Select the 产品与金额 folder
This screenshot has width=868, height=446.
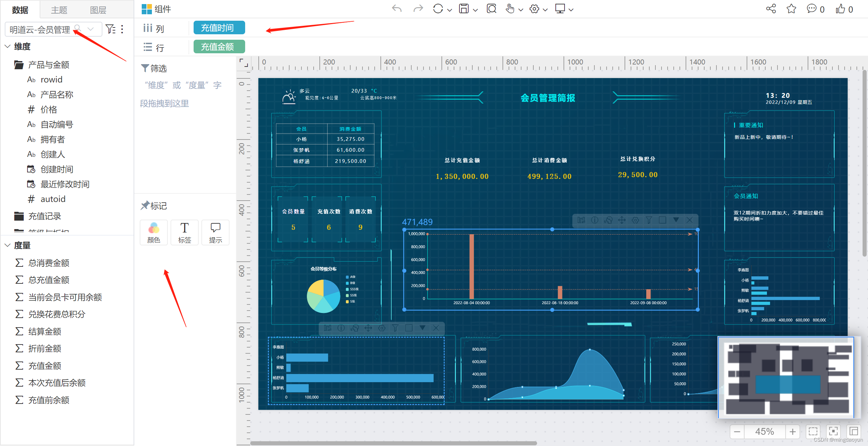[x=42, y=64]
